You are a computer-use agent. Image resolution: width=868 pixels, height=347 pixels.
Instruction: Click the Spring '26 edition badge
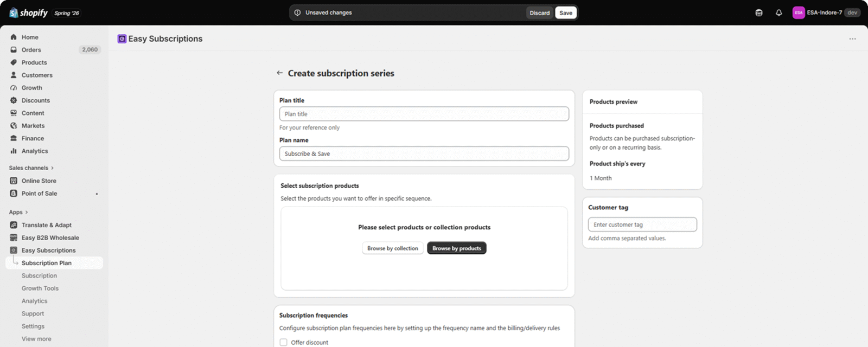(x=67, y=13)
